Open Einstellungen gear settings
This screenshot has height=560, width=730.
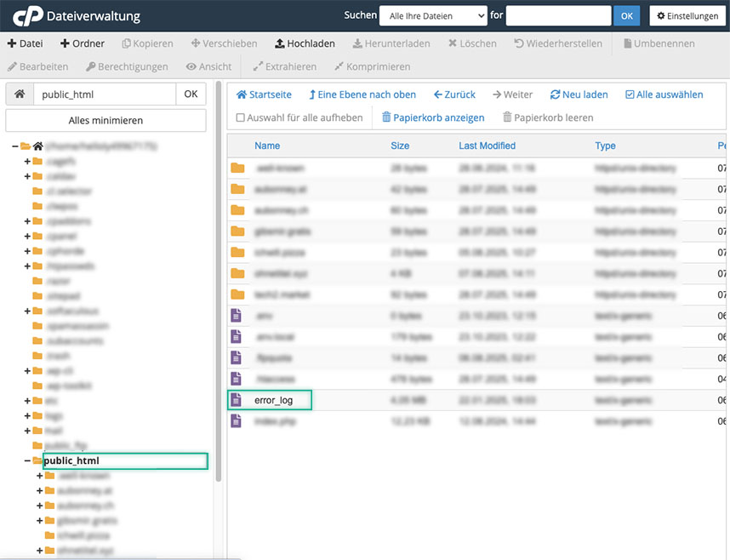[688, 16]
